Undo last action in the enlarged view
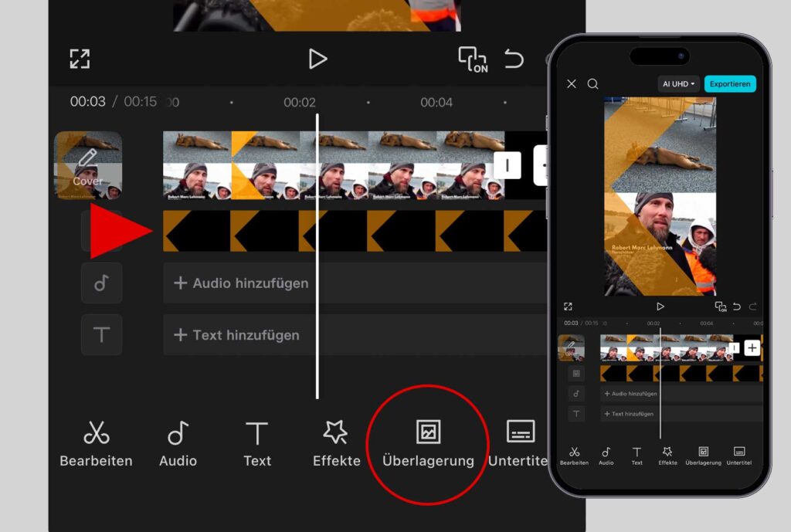The image size is (791, 532). pyautogui.click(x=514, y=59)
